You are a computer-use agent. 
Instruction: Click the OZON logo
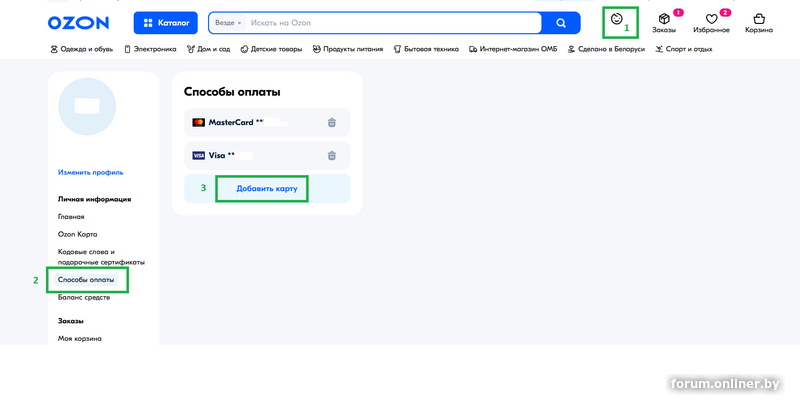(78, 23)
